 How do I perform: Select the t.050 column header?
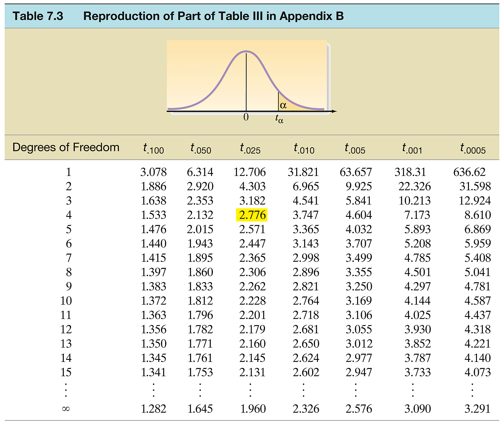(200, 148)
